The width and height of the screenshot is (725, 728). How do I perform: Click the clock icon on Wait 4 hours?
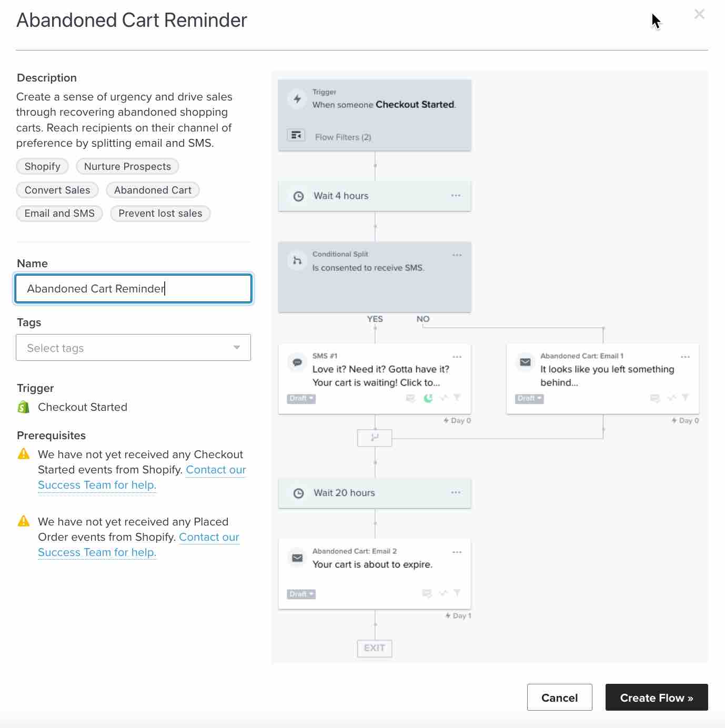(x=299, y=196)
